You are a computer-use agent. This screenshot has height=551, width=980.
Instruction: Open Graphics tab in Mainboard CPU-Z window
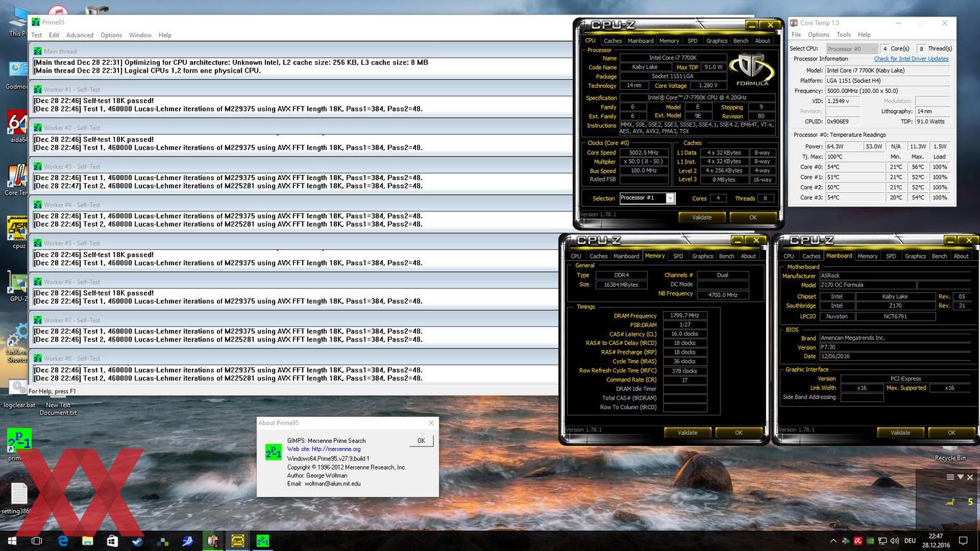[x=915, y=256]
